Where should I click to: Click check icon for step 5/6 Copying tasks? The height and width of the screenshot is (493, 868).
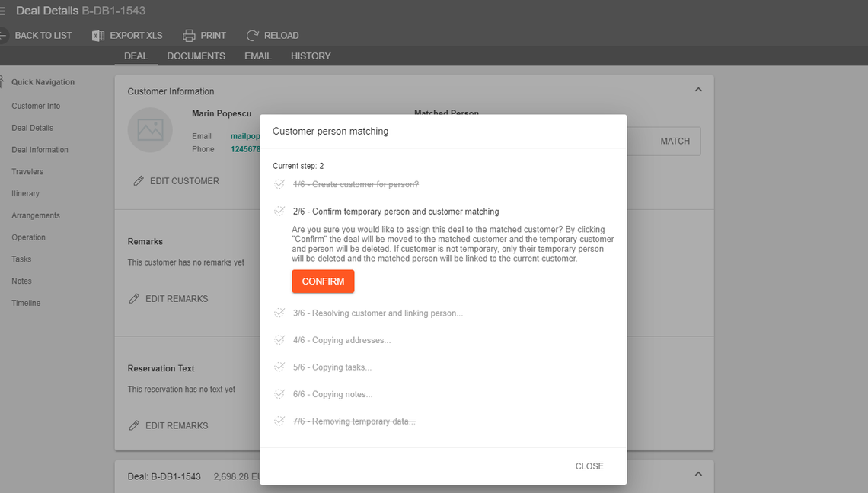[279, 367]
